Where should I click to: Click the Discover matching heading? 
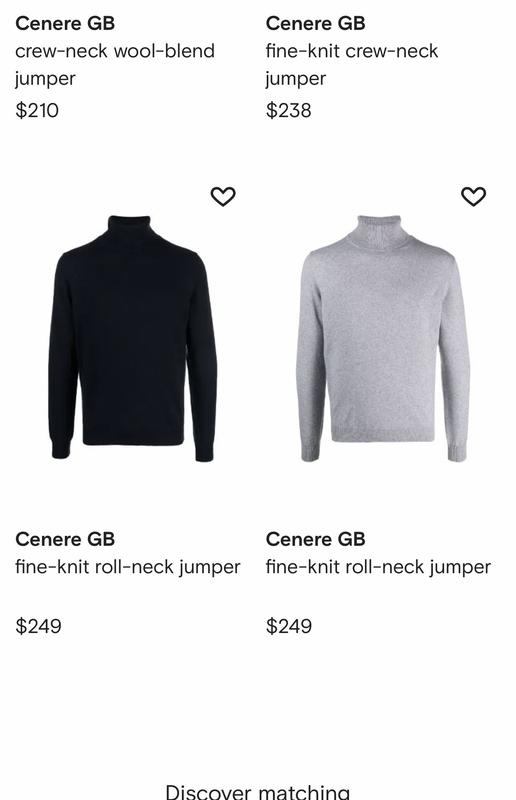(258, 791)
